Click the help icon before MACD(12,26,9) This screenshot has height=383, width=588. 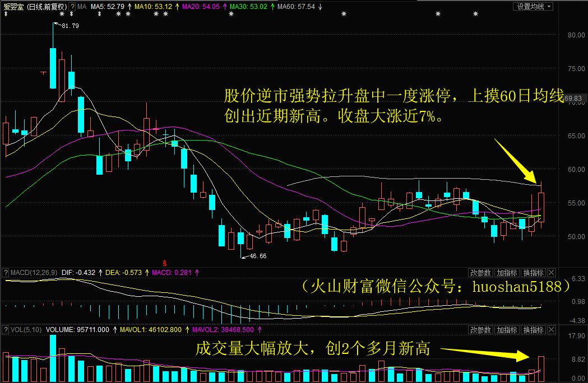coord(6,273)
